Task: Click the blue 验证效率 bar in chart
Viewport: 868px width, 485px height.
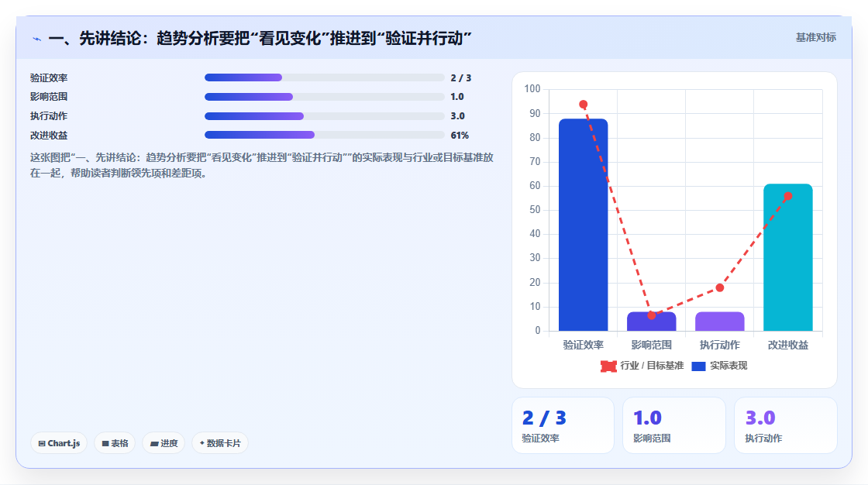Action: point(583,225)
